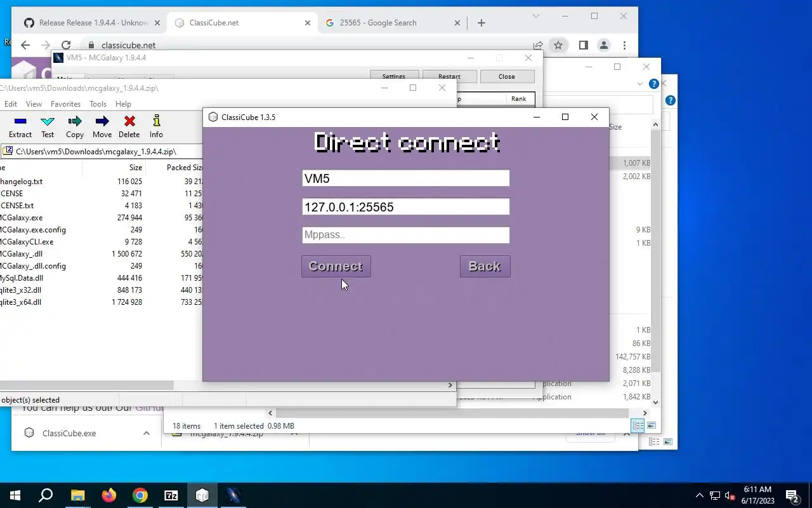Click the Test icon in 7-Zip

48,127
